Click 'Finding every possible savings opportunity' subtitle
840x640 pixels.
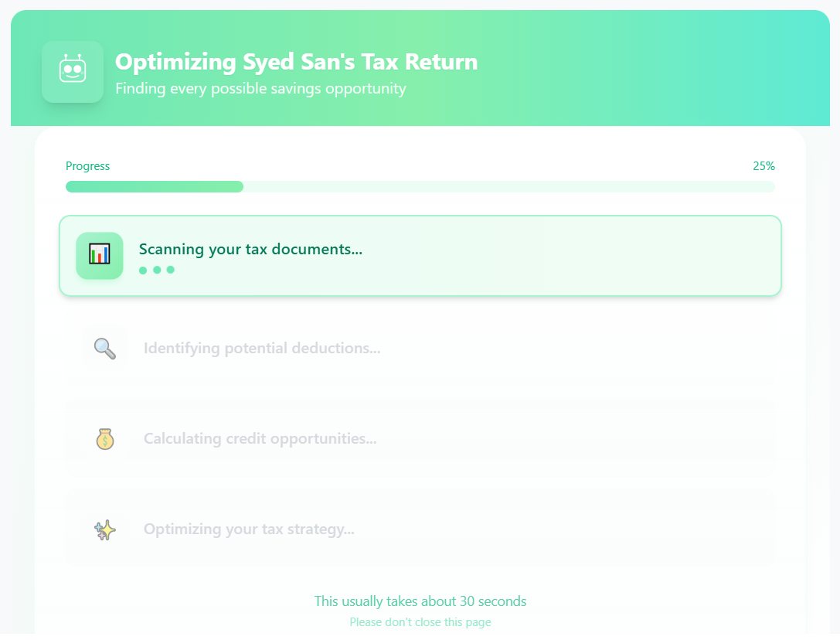260,88
